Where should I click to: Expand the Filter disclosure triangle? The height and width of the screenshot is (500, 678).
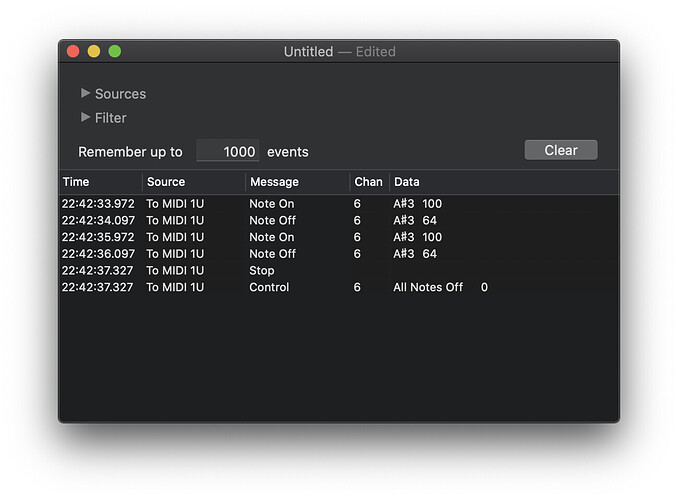(x=85, y=117)
